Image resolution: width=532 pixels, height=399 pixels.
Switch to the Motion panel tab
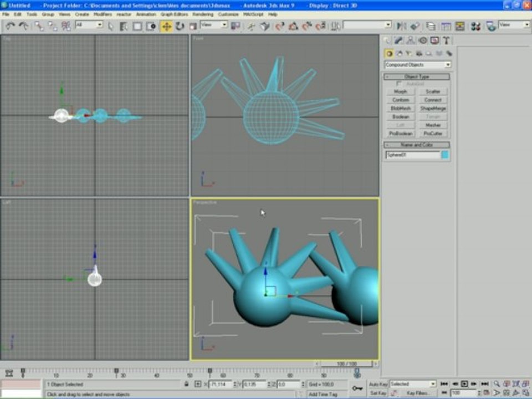click(423, 40)
